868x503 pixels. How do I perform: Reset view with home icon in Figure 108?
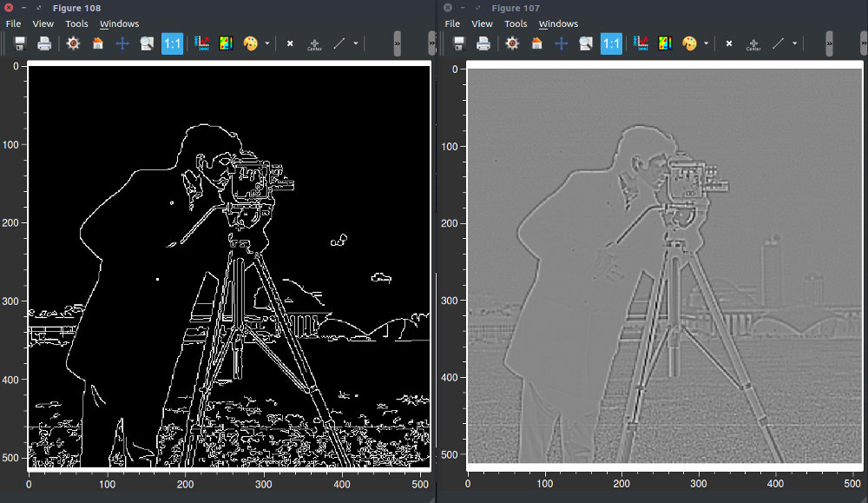click(x=97, y=43)
